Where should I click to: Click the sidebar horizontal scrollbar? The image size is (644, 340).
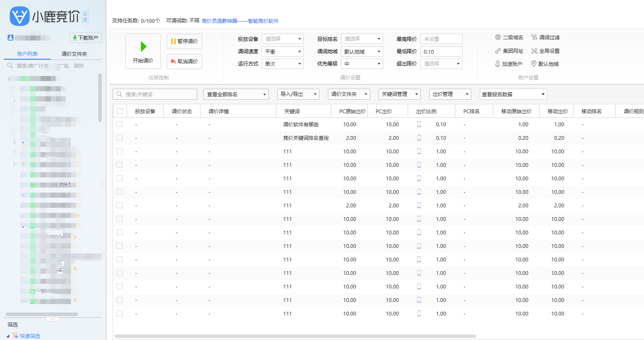tap(41, 314)
